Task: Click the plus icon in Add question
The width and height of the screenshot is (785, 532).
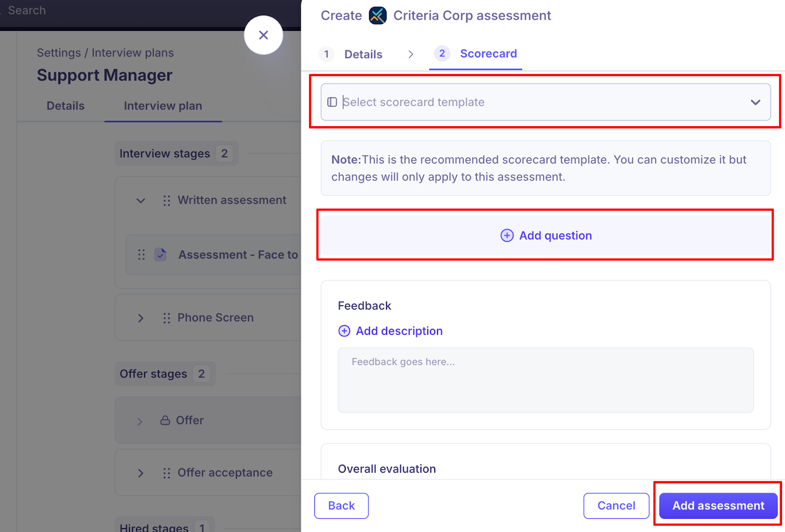Action: pyautogui.click(x=507, y=236)
